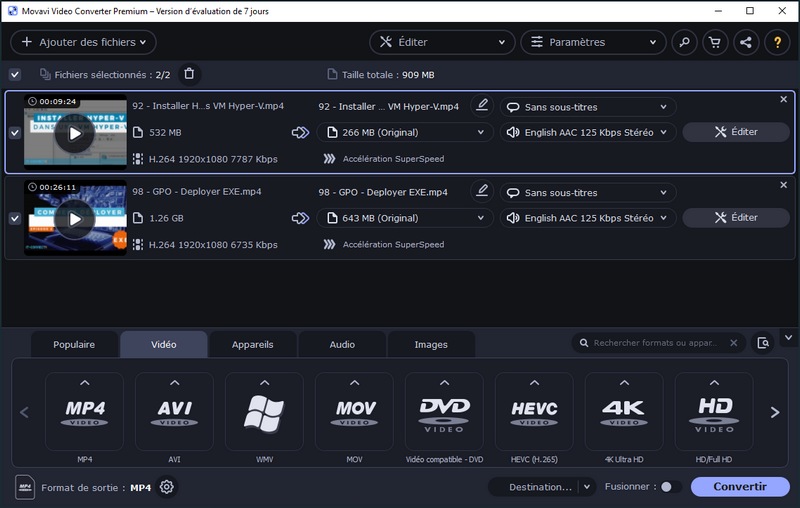Screen dimensions: 800x508
Task: Rename output of 92 - Installer file with pencil
Action: coord(482,106)
